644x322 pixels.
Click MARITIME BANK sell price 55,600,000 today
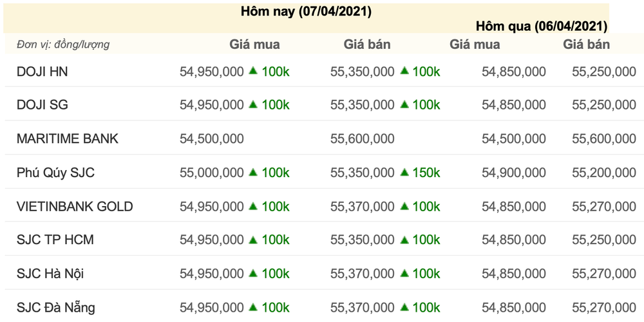click(362, 139)
